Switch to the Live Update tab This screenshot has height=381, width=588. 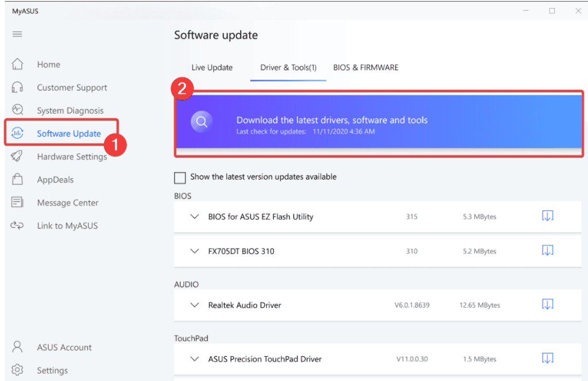coord(212,68)
